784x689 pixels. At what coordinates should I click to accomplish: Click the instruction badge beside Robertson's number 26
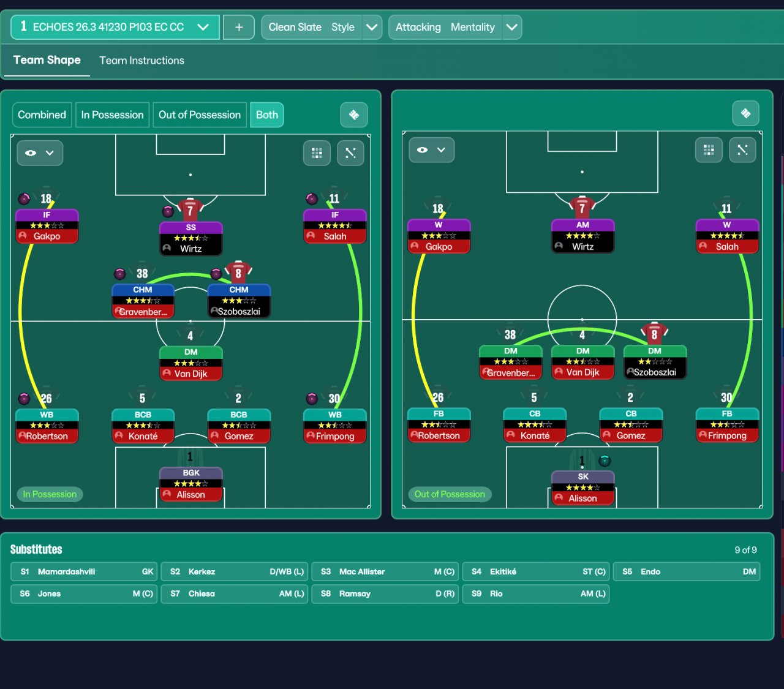(x=24, y=399)
